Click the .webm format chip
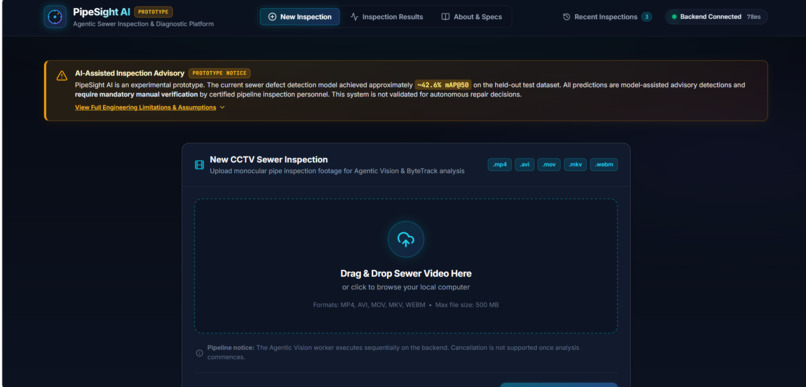This screenshot has width=806, height=387. [x=603, y=165]
